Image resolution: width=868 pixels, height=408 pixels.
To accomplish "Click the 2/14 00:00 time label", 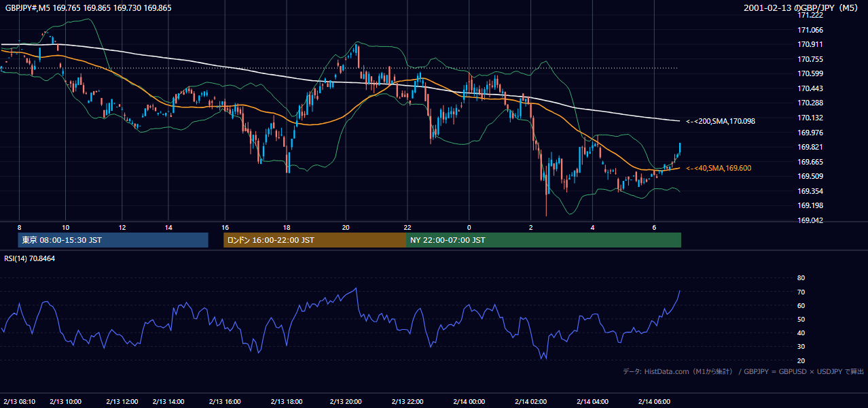I will pyautogui.click(x=468, y=401).
